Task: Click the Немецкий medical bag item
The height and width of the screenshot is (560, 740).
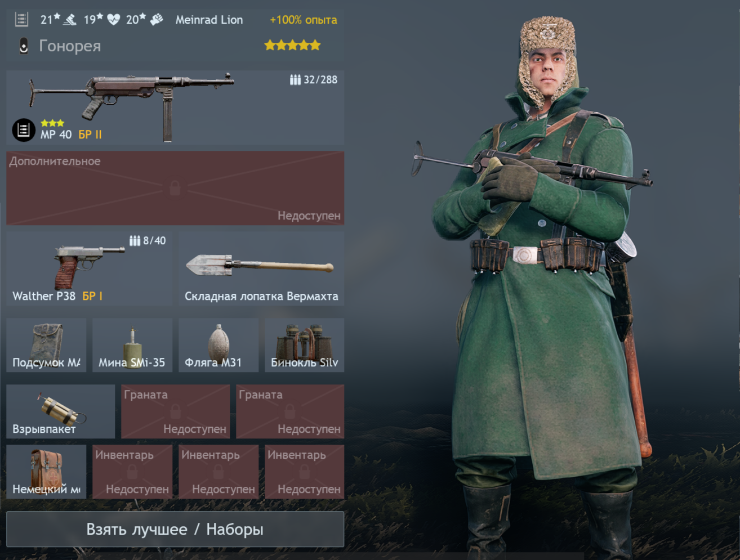Action: click(x=46, y=472)
